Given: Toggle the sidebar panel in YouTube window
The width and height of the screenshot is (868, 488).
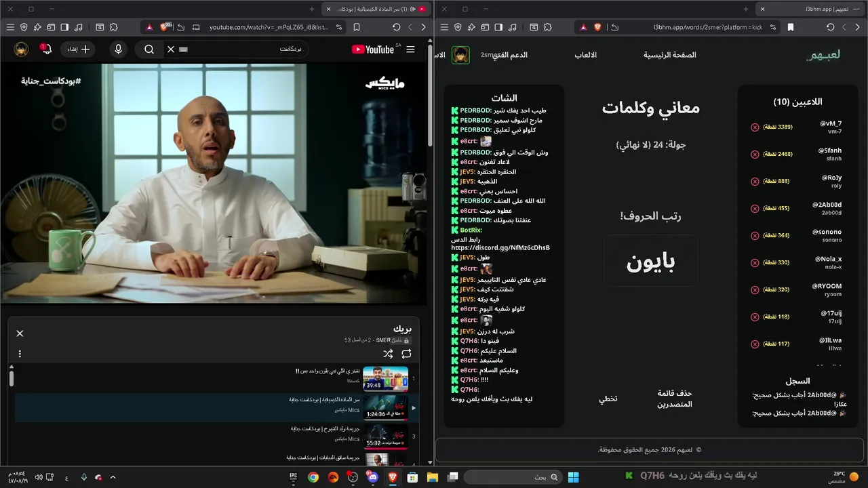Looking at the screenshot, I should point(64,27).
